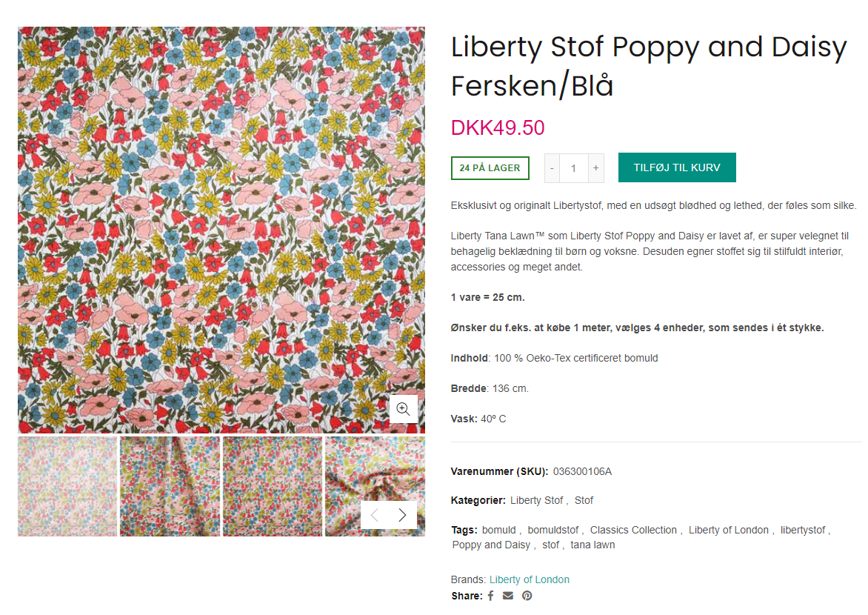Select the second fabric thumbnail
The image size is (868, 615).
point(170,486)
